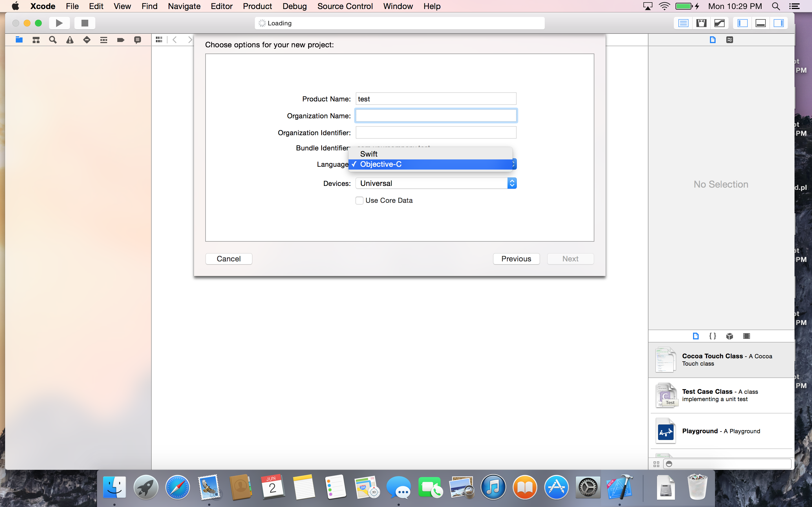Open the Find navigator magnifier icon
Screen dimensions: 812x507
click(x=53, y=40)
